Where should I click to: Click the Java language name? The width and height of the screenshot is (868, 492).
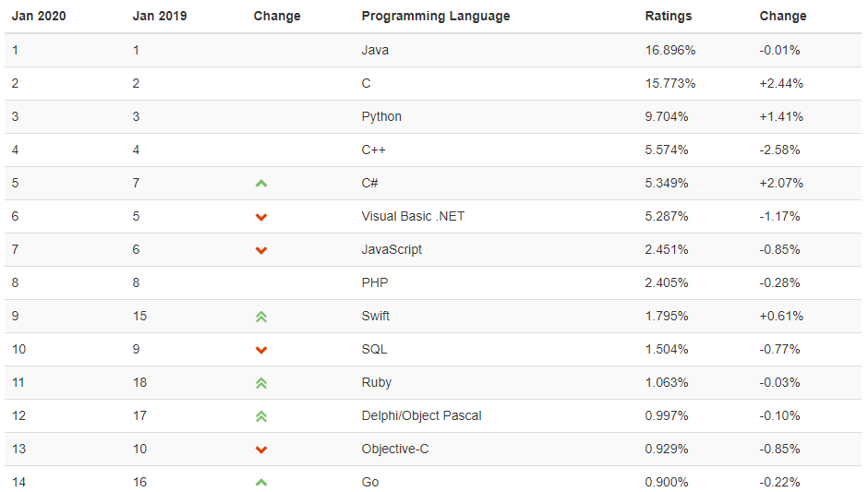point(375,50)
